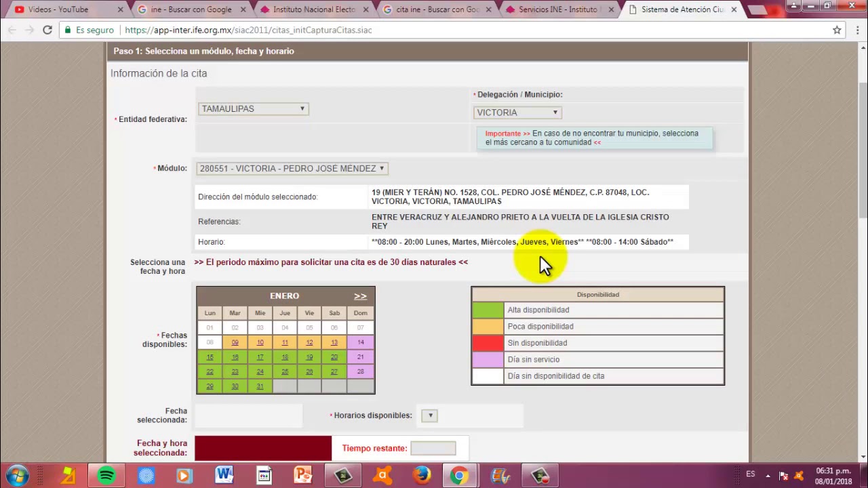Image resolution: width=868 pixels, height=488 pixels.
Task: Click the Día sin servicio violet swatch
Action: 488,359
